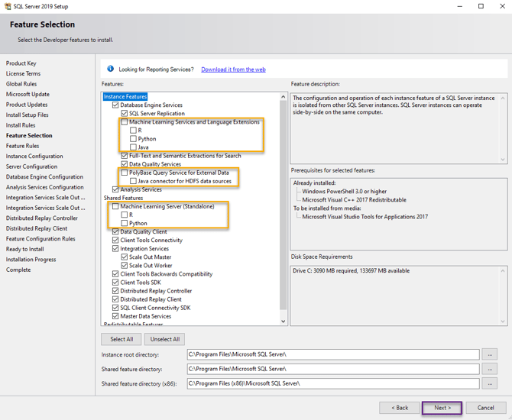The image size is (512, 420).
Task: Browse for instance root directory
Action: pyautogui.click(x=490, y=355)
